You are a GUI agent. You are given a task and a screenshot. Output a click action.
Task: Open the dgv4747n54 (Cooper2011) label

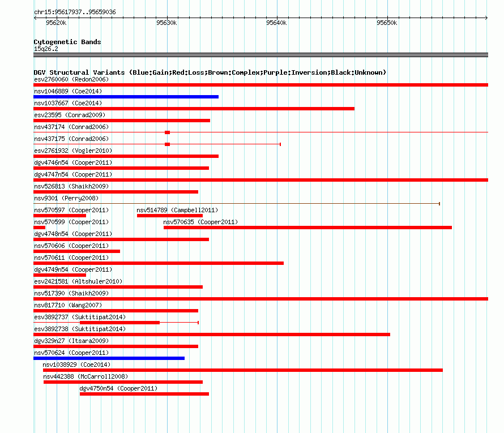coord(73,174)
